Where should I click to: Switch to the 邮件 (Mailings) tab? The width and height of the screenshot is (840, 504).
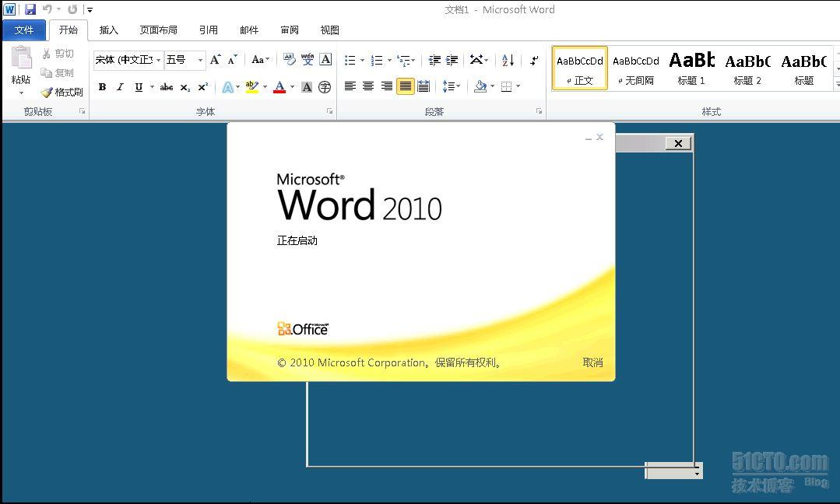point(249,30)
